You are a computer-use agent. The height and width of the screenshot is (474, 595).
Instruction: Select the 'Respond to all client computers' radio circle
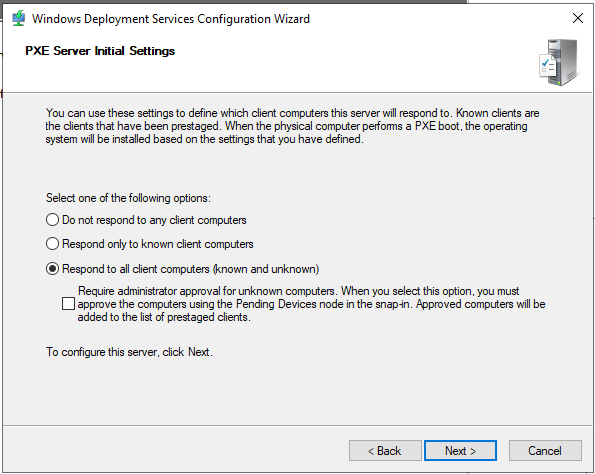(52, 269)
